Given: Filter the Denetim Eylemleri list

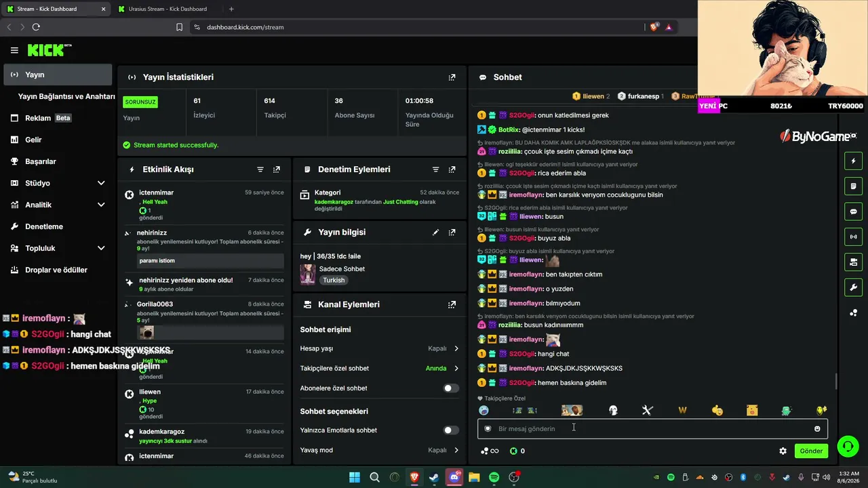Looking at the screenshot, I should pyautogui.click(x=436, y=169).
